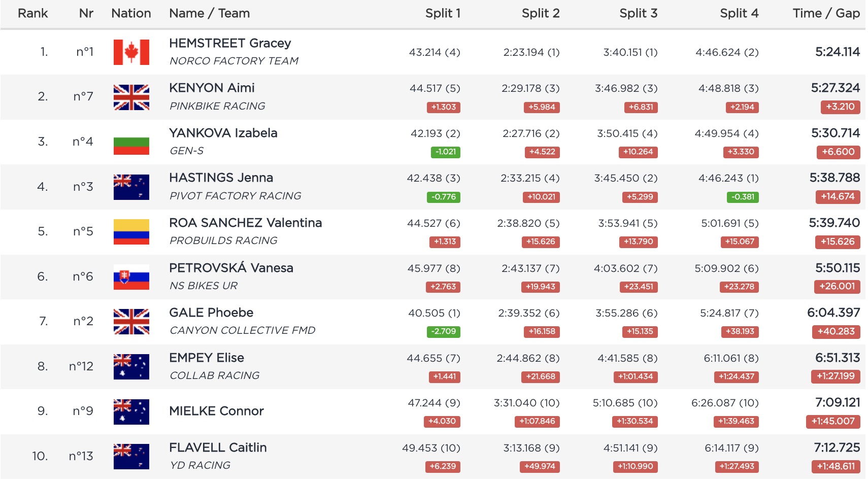The width and height of the screenshot is (868, 483).
Task: Click the Colombia flag beside Roa Sanchez
Action: [x=131, y=232]
